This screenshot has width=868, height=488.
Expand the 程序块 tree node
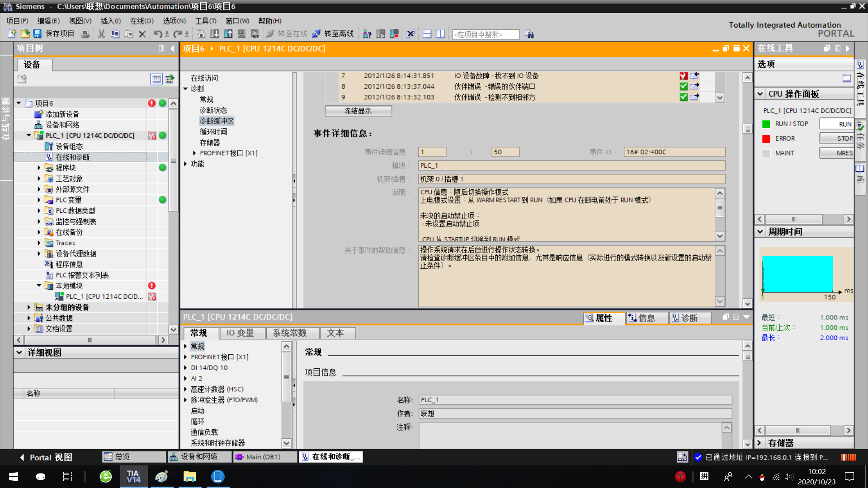coord(39,168)
